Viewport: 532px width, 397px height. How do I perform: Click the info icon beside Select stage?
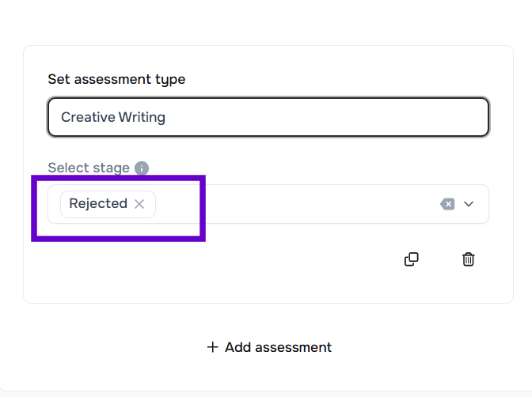[142, 168]
